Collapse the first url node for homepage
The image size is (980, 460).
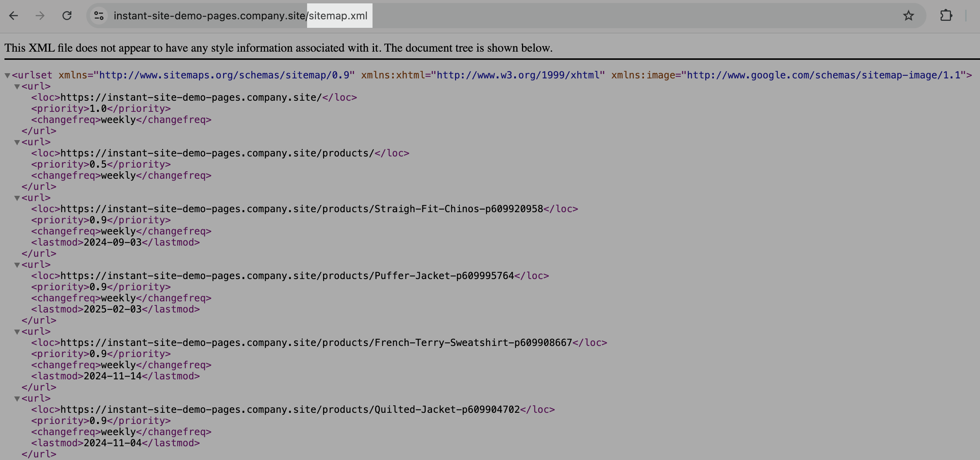[x=17, y=87]
